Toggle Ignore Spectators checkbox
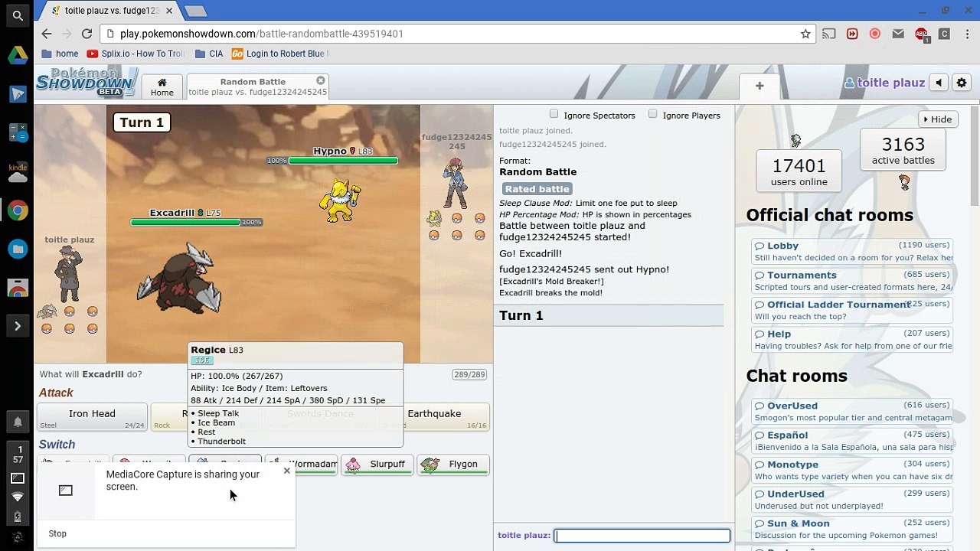This screenshot has width=980, height=551. (x=554, y=114)
